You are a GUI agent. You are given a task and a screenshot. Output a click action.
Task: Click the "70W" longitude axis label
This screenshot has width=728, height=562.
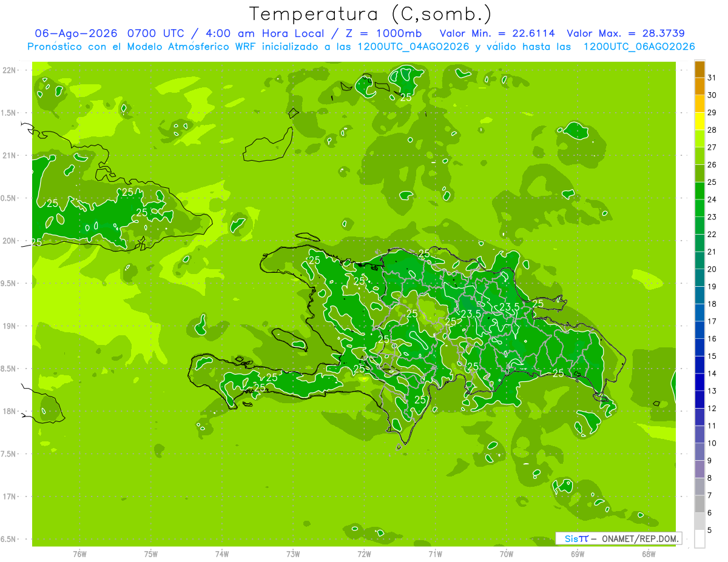507,554
